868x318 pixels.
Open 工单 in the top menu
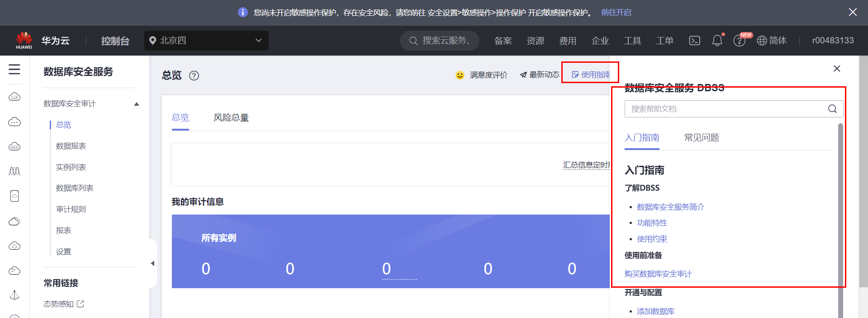[665, 41]
